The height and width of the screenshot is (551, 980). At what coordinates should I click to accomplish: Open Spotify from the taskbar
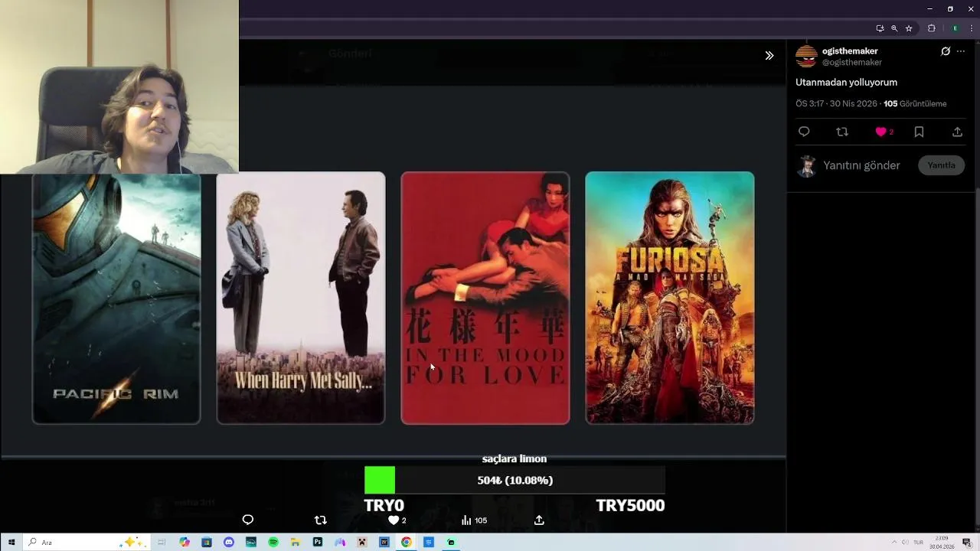pos(273,543)
